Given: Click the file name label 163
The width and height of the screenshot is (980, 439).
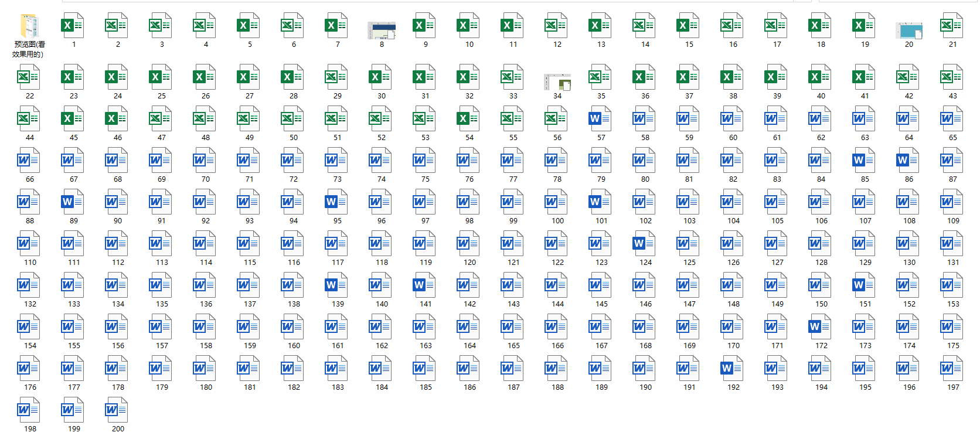Looking at the screenshot, I should 426,346.
